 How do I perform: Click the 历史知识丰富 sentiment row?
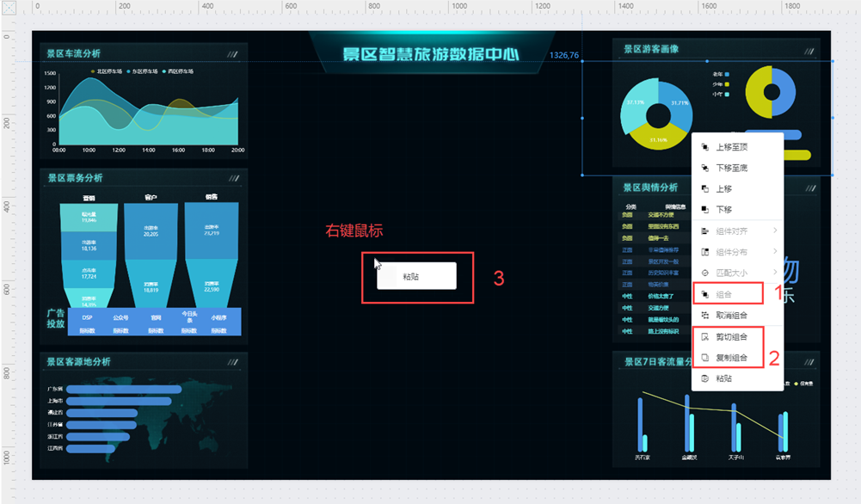[654, 273]
